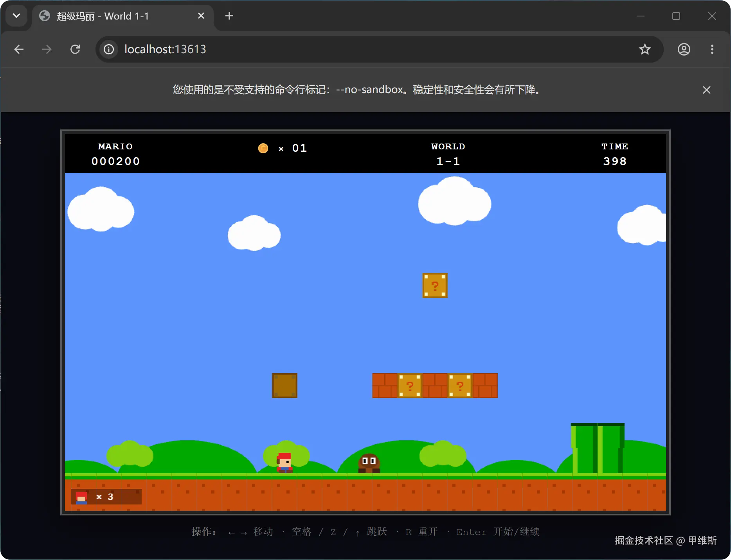Click the WORLD label in the HUD

pos(448,147)
